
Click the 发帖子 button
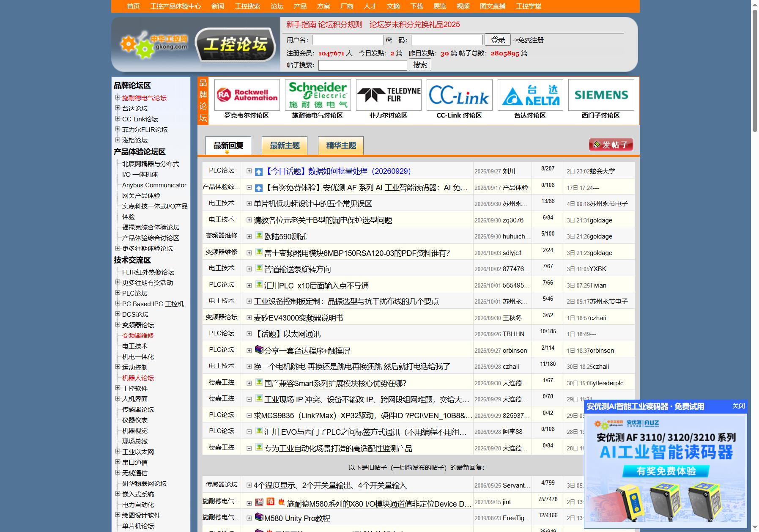pyautogui.click(x=611, y=145)
